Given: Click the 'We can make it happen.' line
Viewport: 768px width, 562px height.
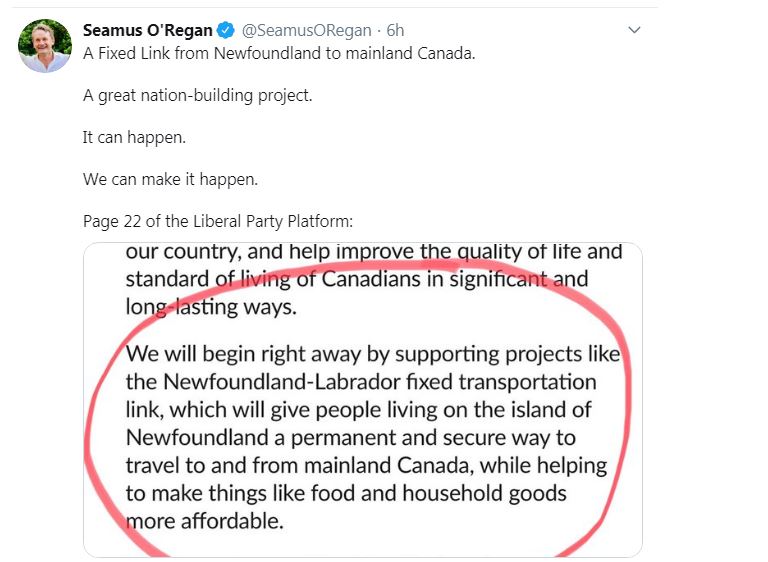Looking at the screenshot, I should point(170,179).
